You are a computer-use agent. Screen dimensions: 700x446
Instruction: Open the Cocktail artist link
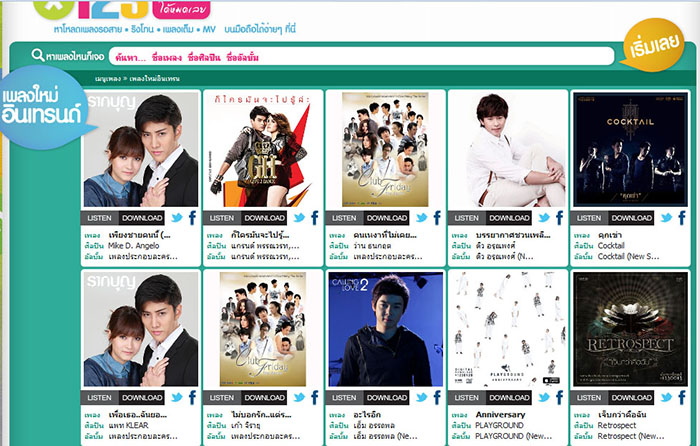pos(611,246)
